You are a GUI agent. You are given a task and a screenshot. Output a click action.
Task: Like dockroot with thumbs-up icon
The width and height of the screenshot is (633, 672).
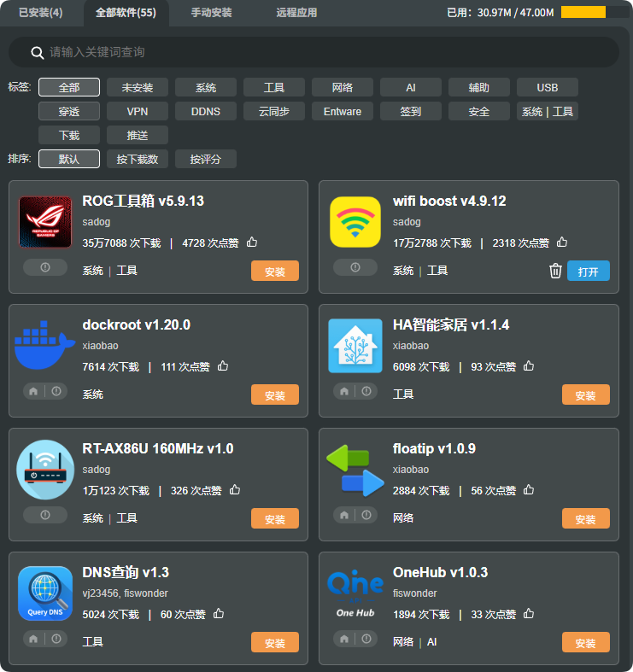(x=223, y=366)
